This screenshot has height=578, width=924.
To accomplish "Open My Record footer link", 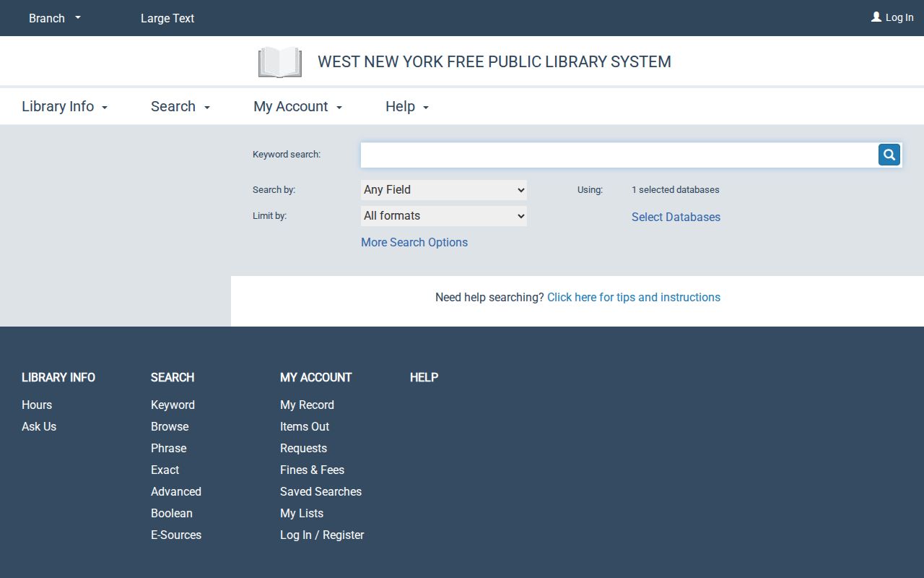I will [x=307, y=405].
